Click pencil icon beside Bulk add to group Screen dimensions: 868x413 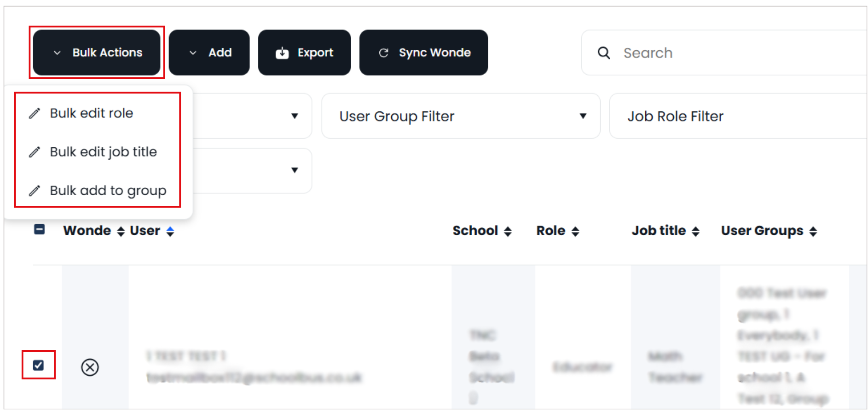coord(35,191)
